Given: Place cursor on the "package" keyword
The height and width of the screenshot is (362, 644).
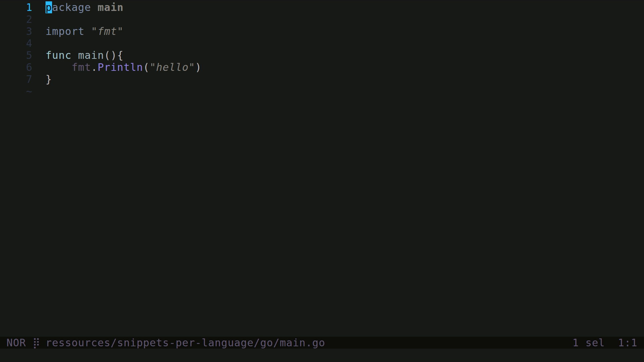Looking at the screenshot, I should click(x=68, y=7).
